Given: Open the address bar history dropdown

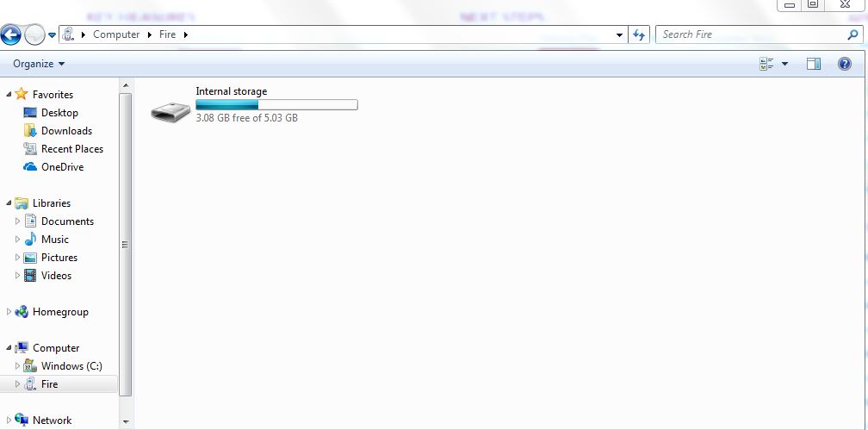Looking at the screenshot, I should pos(619,35).
